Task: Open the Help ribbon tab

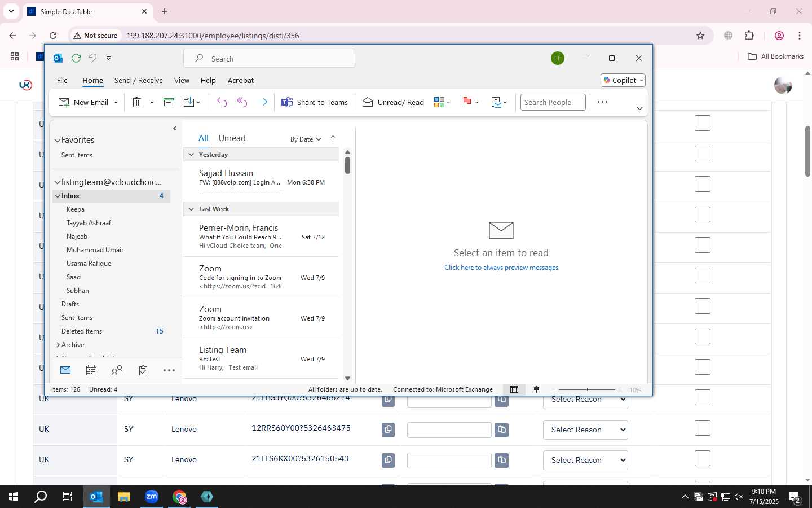Action: point(208,80)
